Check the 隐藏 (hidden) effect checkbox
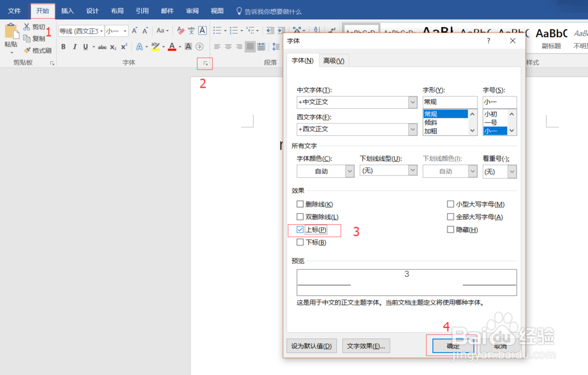Viewport: 588px width, 375px height. point(450,229)
